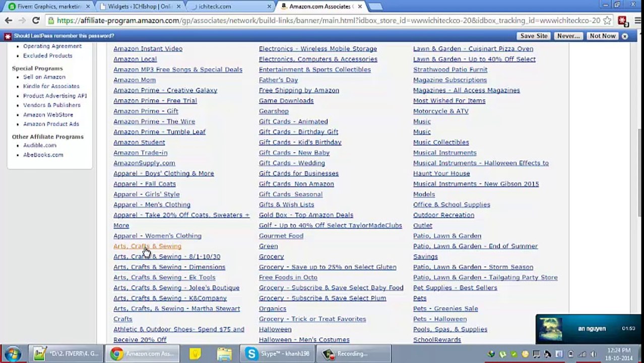Click the Save Site button
The height and width of the screenshot is (363, 644).
point(534,36)
